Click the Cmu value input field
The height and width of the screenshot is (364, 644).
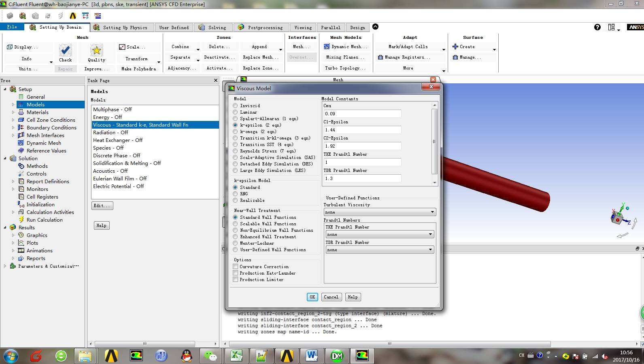[x=362, y=114]
